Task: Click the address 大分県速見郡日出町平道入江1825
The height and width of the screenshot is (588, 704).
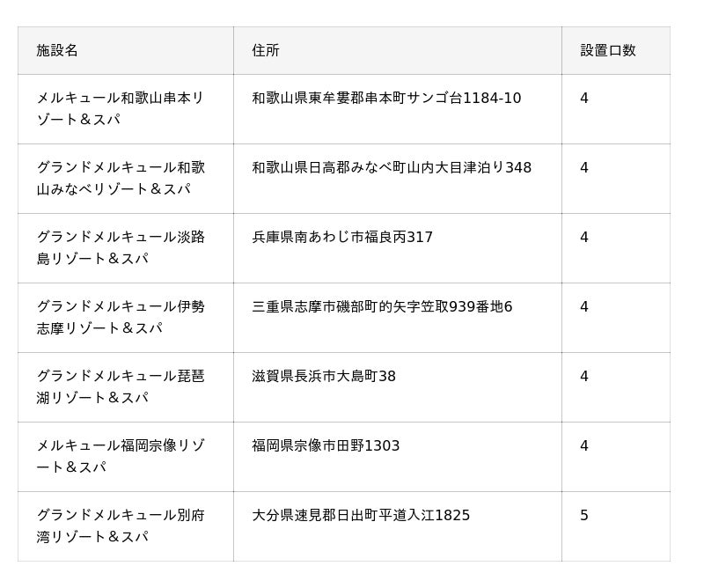Action: click(361, 516)
